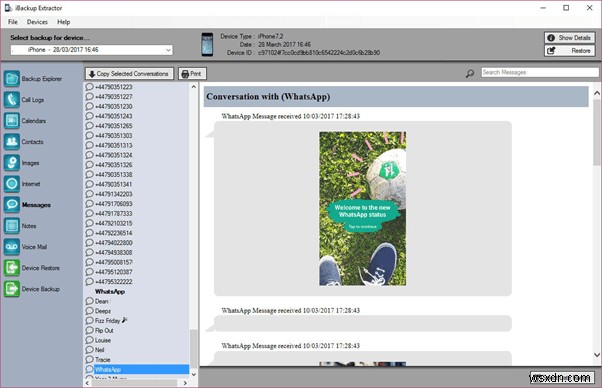Open the Call Logs sidebar icon
The height and width of the screenshot is (388, 602).
[12, 100]
